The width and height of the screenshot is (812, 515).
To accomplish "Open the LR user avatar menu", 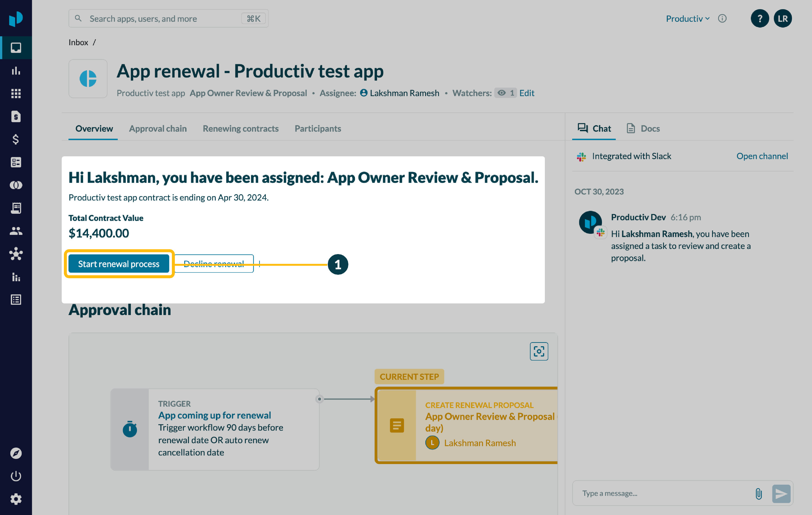I will pyautogui.click(x=782, y=19).
